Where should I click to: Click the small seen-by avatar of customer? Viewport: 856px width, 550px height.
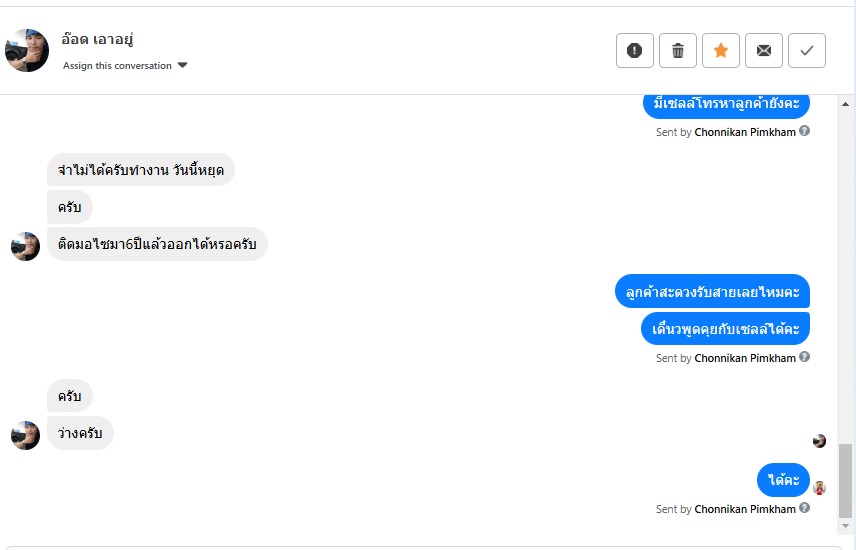819,441
